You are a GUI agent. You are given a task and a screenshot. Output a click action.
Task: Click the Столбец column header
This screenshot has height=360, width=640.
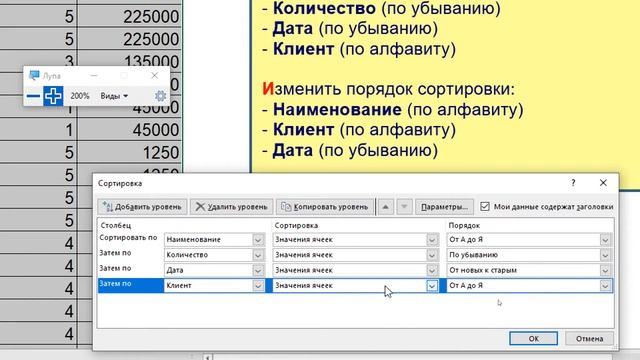click(x=116, y=225)
